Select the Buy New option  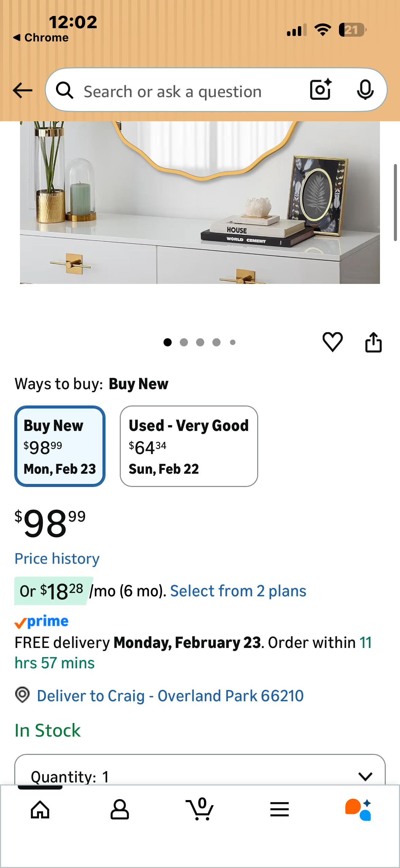[60, 446]
